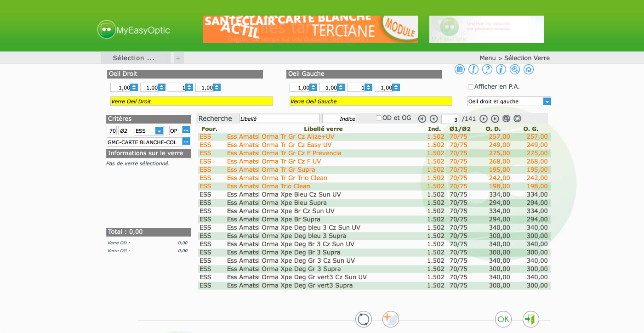Click the 'OP' criteria field

pyautogui.click(x=176, y=130)
